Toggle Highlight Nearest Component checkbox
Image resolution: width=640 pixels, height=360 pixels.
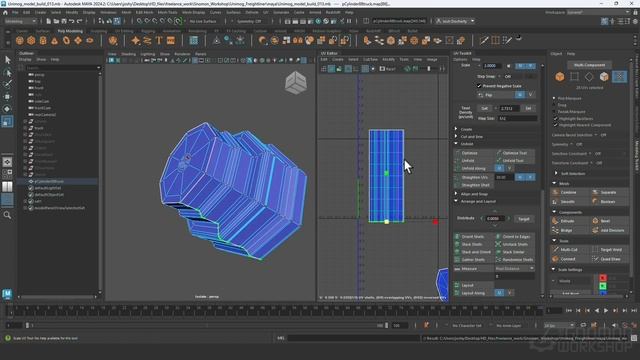556,125
